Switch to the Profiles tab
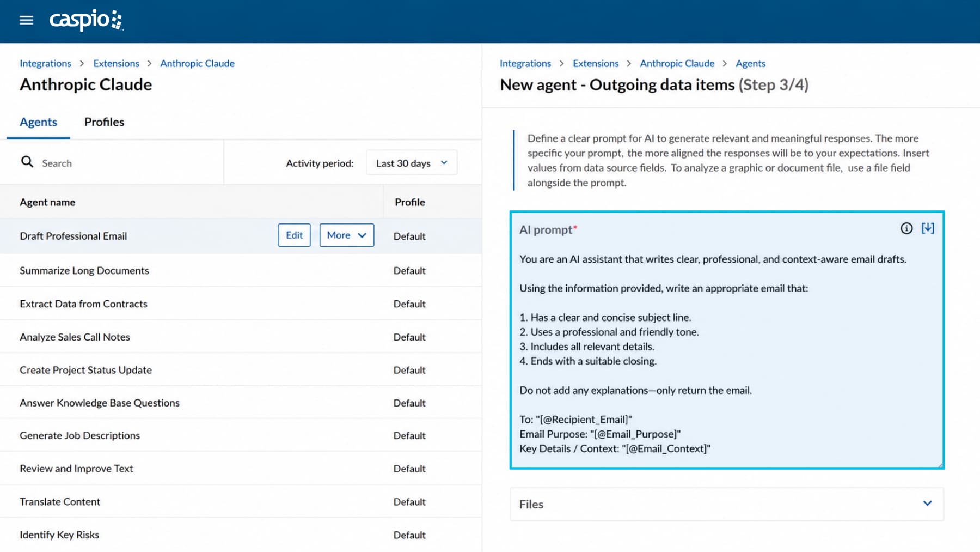980x552 pixels. pos(104,122)
